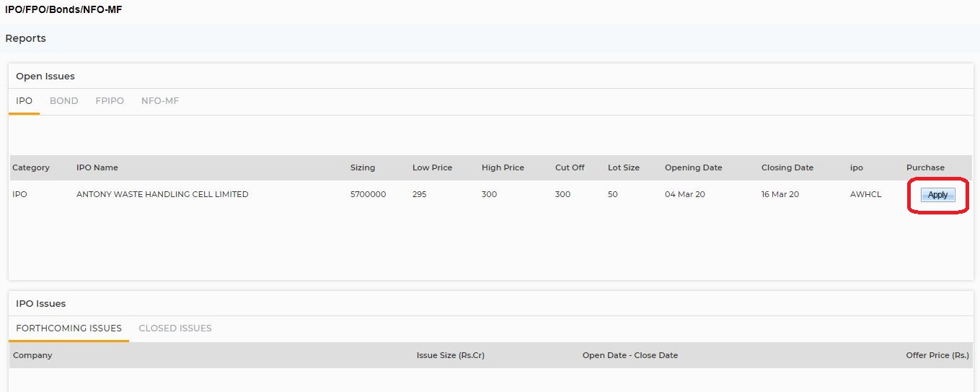Select the IPO tab under Open Issues
The height and width of the screenshot is (392, 980).
click(24, 101)
